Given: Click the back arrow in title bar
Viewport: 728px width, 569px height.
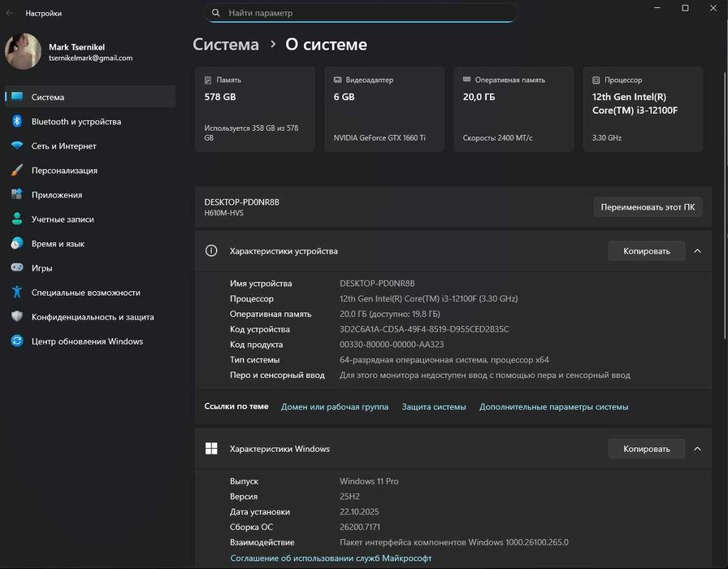Looking at the screenshot, I should 10,13.
